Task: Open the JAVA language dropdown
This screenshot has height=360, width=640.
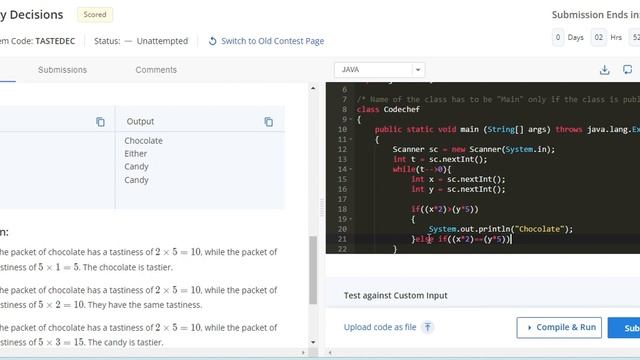Action: (x=379, y=70)
